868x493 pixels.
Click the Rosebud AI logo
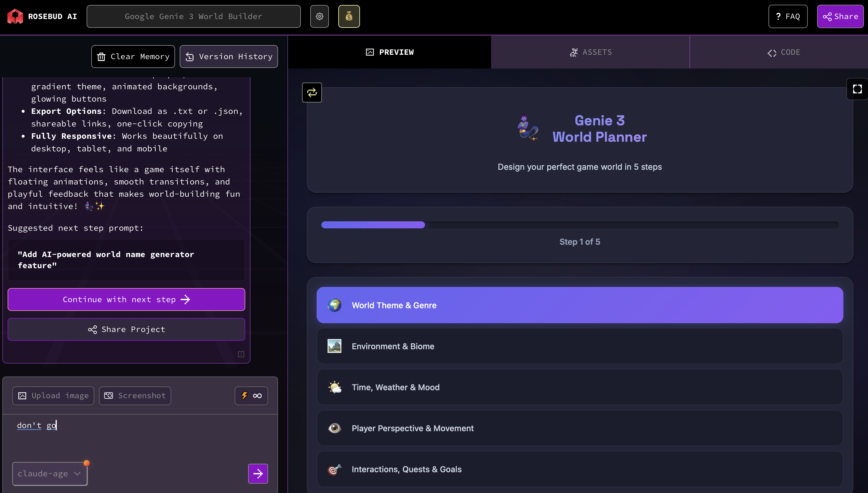(x=15, y=16)
